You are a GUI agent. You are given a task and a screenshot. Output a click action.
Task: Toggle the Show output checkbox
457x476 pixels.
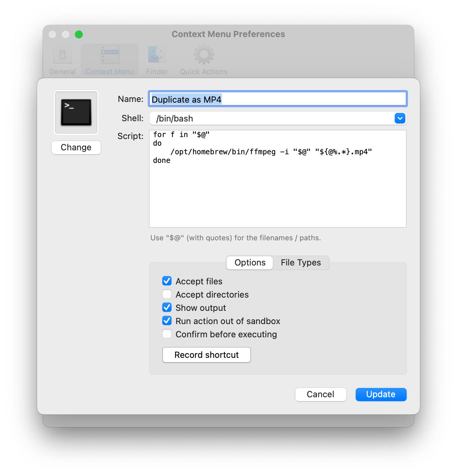tap(167, 308)
